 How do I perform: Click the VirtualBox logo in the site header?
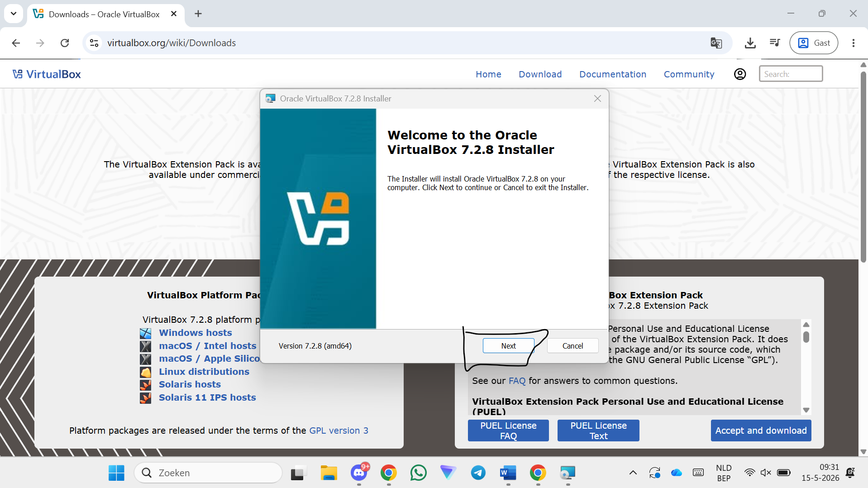click(x=47, y=74)
